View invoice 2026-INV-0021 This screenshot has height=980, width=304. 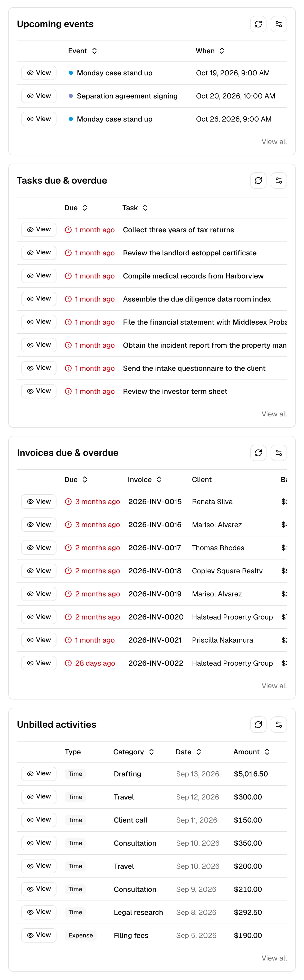[39, 640]
